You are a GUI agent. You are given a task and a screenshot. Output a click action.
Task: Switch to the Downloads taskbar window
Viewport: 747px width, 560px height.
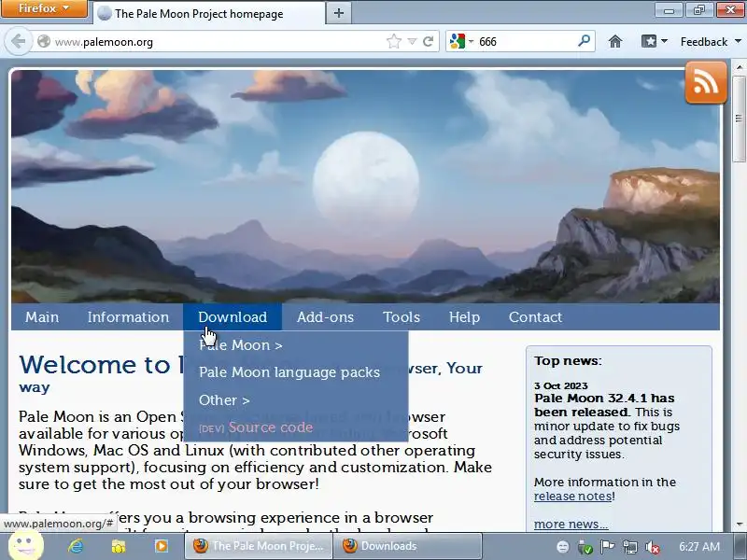click(406, 546)
